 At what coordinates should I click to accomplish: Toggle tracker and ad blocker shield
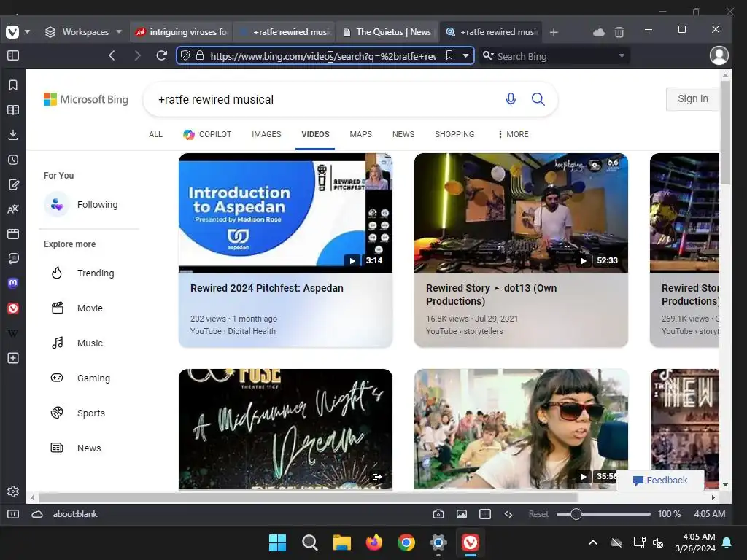186,55
